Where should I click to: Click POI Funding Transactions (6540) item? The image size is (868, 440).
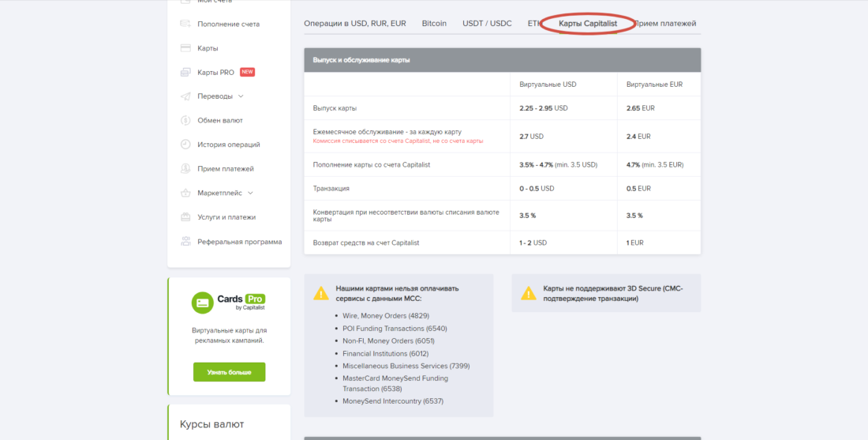coord(395,328)
